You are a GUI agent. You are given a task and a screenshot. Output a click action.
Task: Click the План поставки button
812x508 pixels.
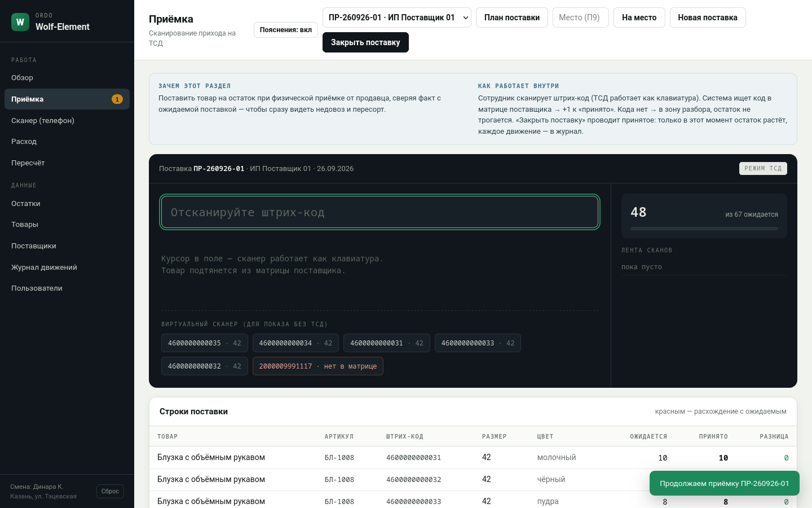click(512, 17)
